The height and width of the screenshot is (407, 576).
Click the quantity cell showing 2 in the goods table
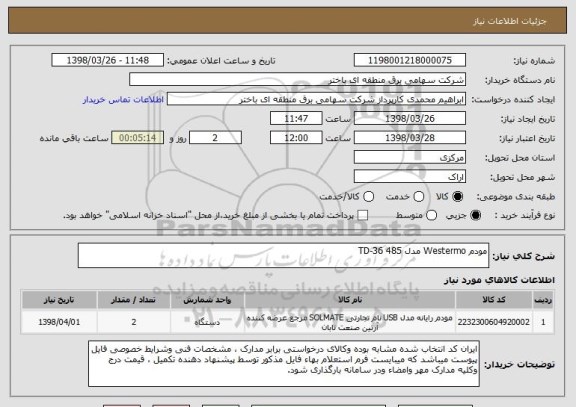coord(134,322)
